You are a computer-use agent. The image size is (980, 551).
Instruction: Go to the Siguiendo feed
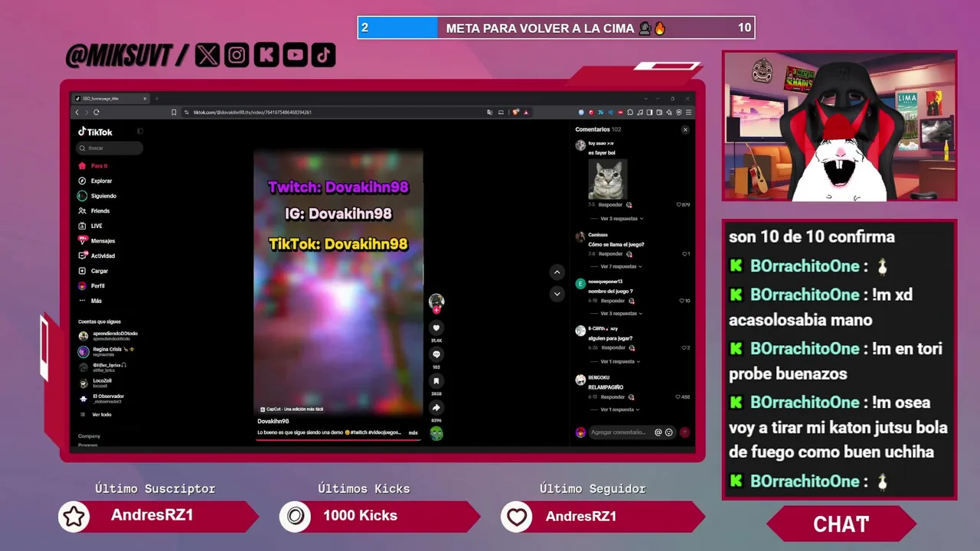pos(97,196)
